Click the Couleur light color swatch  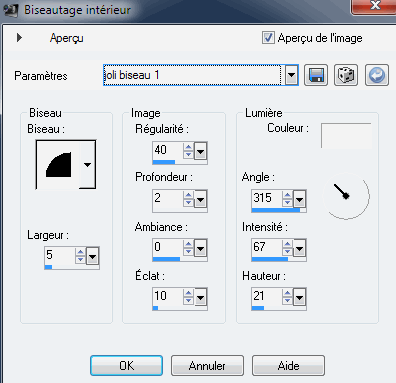pos(346,135)
